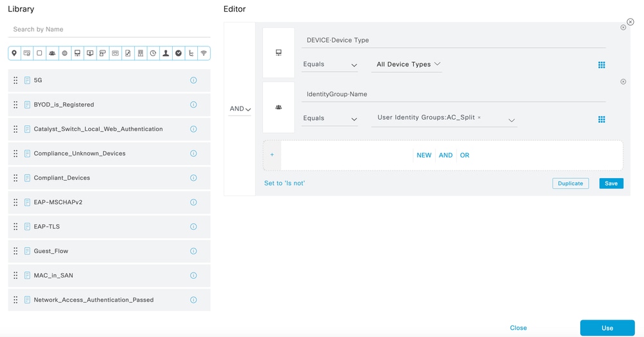Select the EAP-MSCHAPv2 library condition
The height and width of the screenshot is (337, 644).
pyautogui.click(x=109, y=202)
